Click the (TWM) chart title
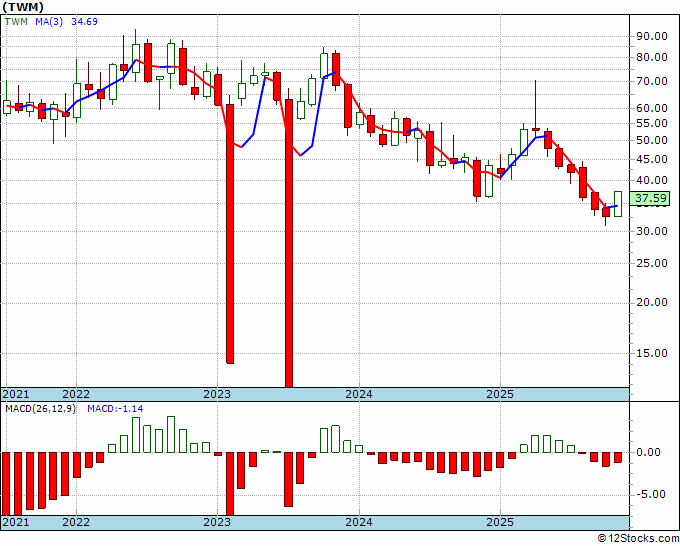The width and height of the screenshot is (680, 546). 23,7
